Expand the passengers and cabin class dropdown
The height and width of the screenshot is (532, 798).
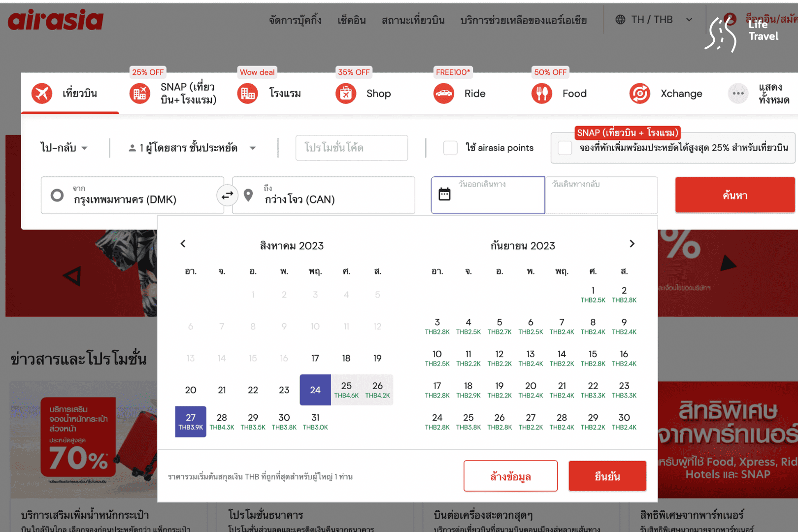192,148
